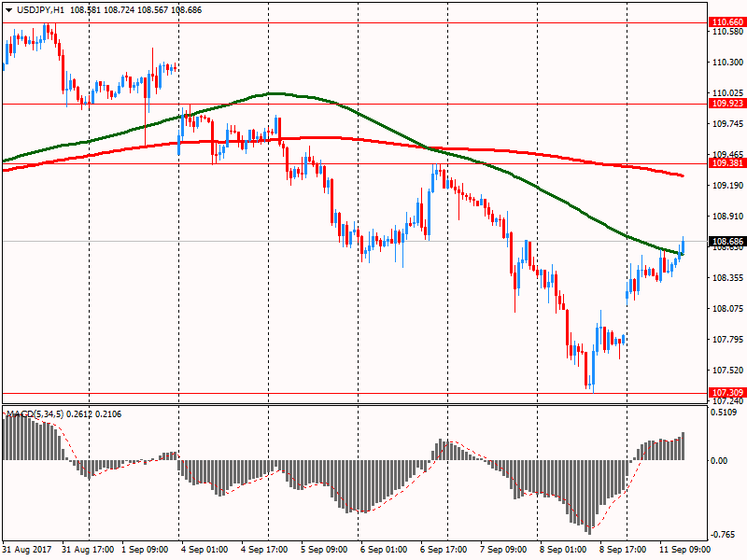The image size is (747, 560).
Task: Click the 107.520 price scale value
Action: (727, 370)
